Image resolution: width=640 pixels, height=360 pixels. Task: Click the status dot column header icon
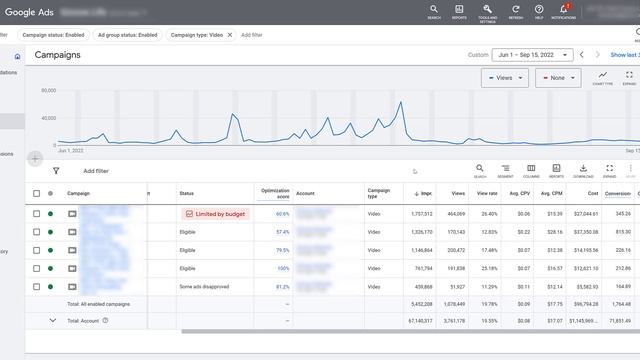(x=50, y=193)
